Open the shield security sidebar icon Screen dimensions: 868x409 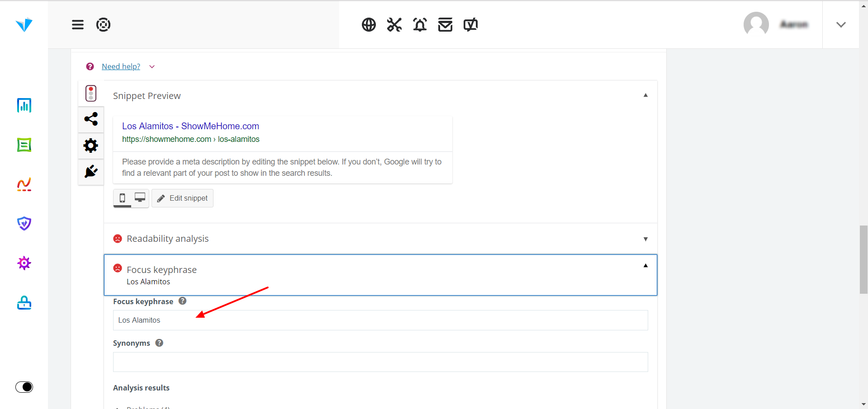coord(24,224)
